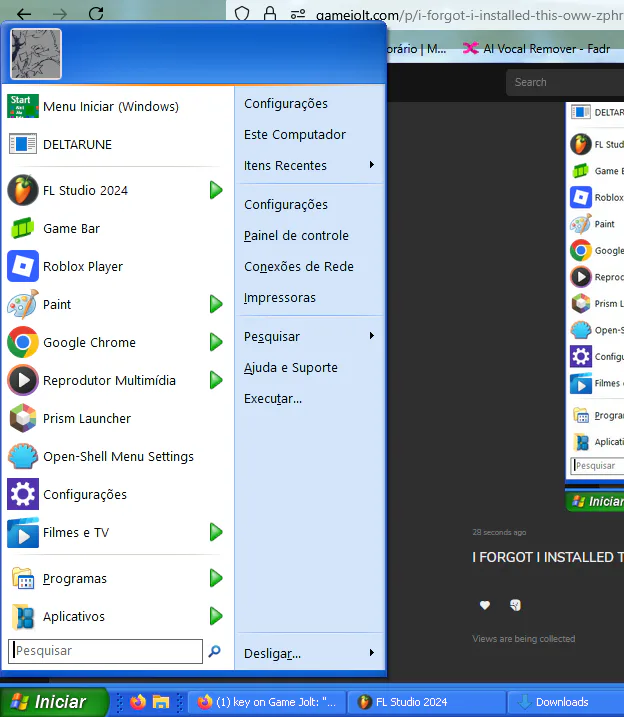Click the sticker icon beside heart
The image size is (624, 717).
[x=515, y=605]
